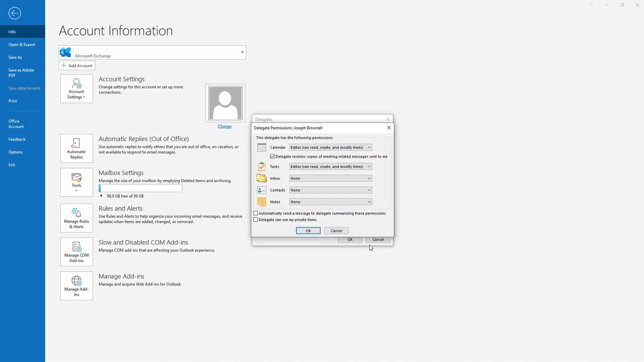The height and width of the screenshot is (362, 644).
Task: Click Manage Rules & Alerts icon
Action: tap(76, 218)
